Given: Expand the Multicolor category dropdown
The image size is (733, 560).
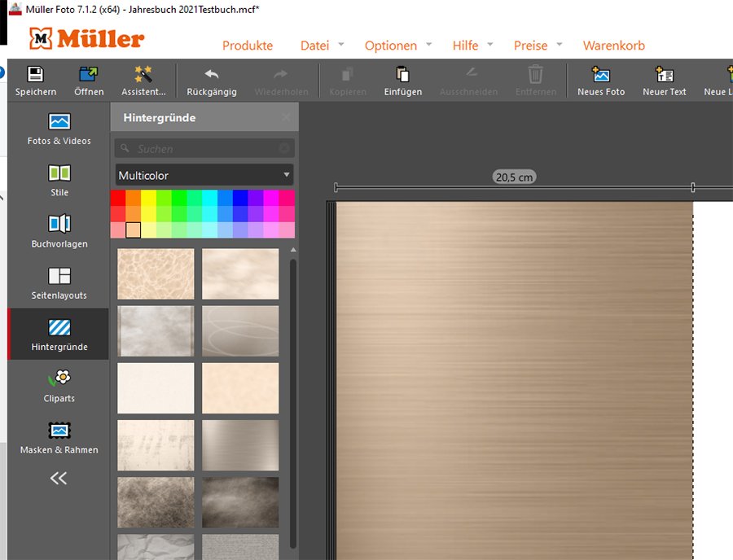Looking at the screenshot, I should [x=204, y=175].
